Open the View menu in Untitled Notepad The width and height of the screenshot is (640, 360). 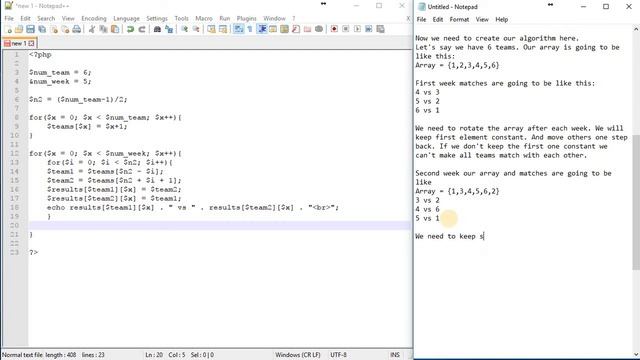tap(482, 19)
